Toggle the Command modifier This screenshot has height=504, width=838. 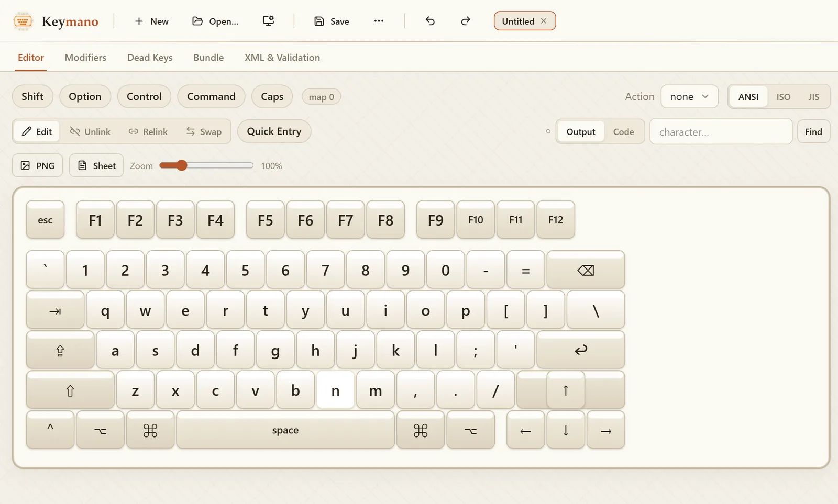(x=211, y=96)
